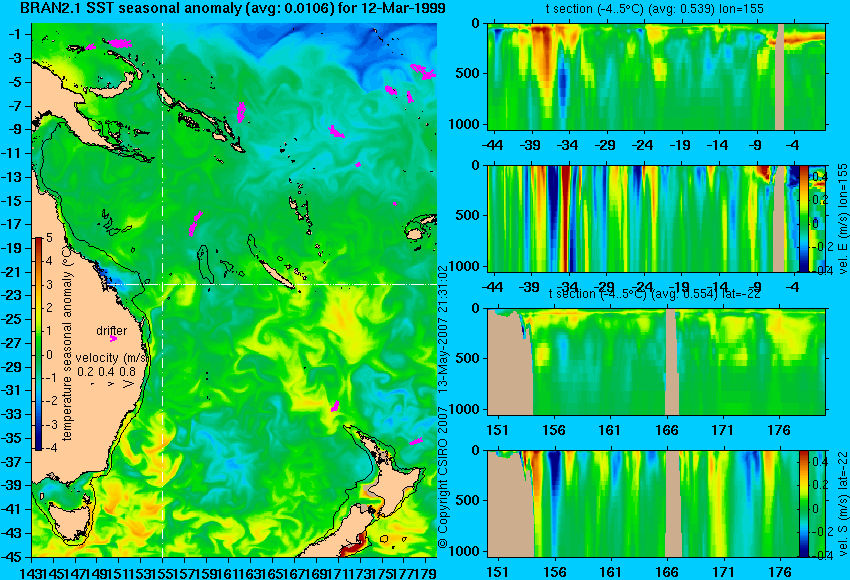Click '166' on the lat=-22 temperature section axis
The width and height of the screenshot is (850, 580).
(x=666, y=430)
